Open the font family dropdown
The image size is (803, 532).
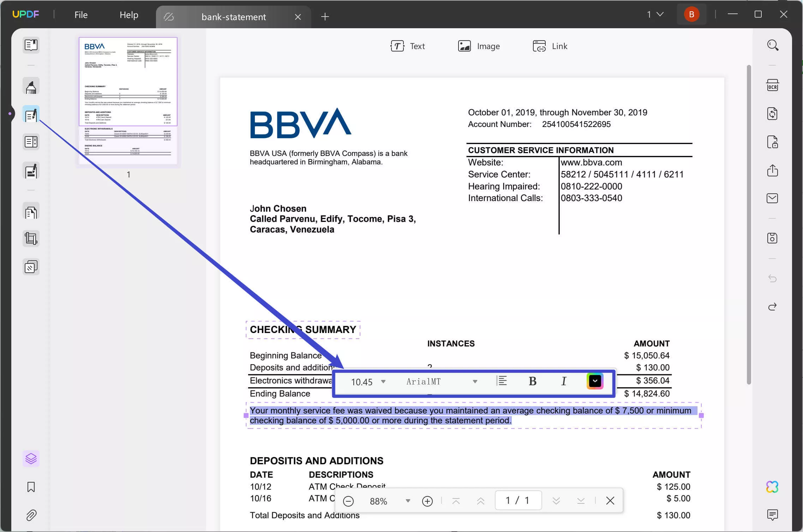[x=475, y=382]
